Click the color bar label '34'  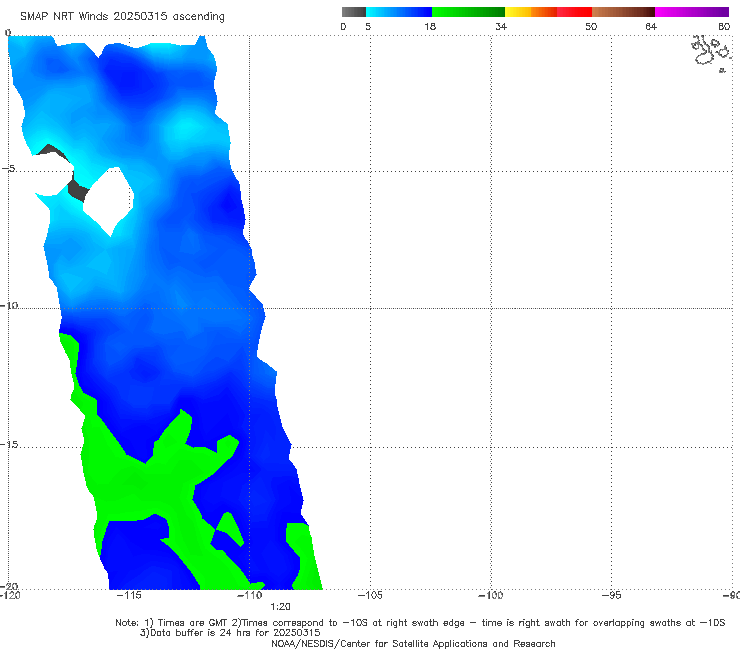click(x=501, y=26)
